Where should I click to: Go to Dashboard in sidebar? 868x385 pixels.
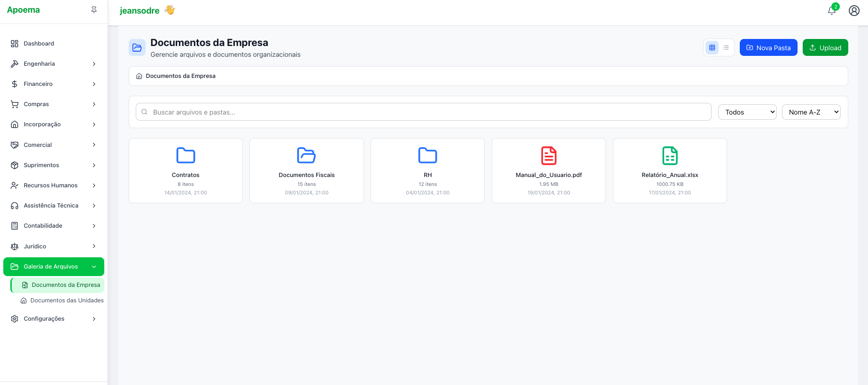pos(39,44)
